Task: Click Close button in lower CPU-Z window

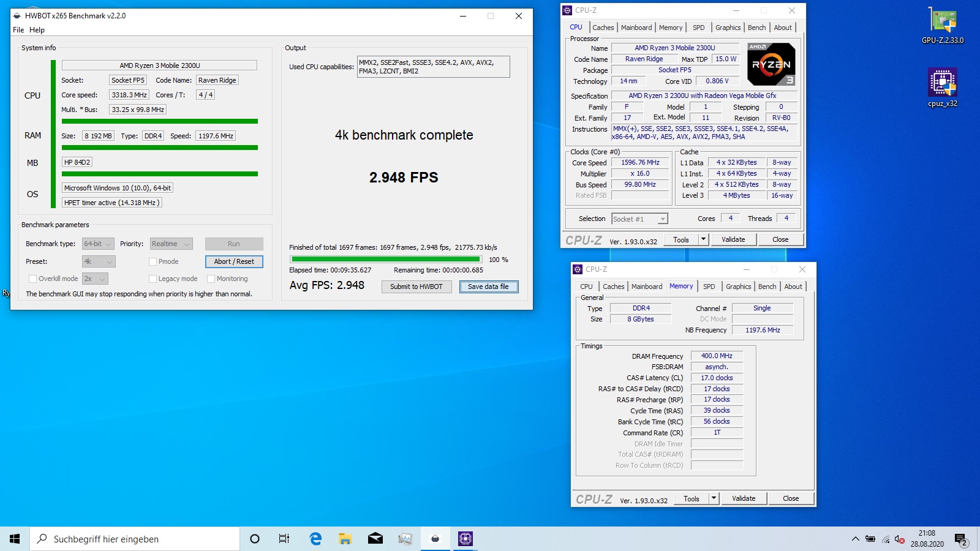Action: (x=791, y=498)
